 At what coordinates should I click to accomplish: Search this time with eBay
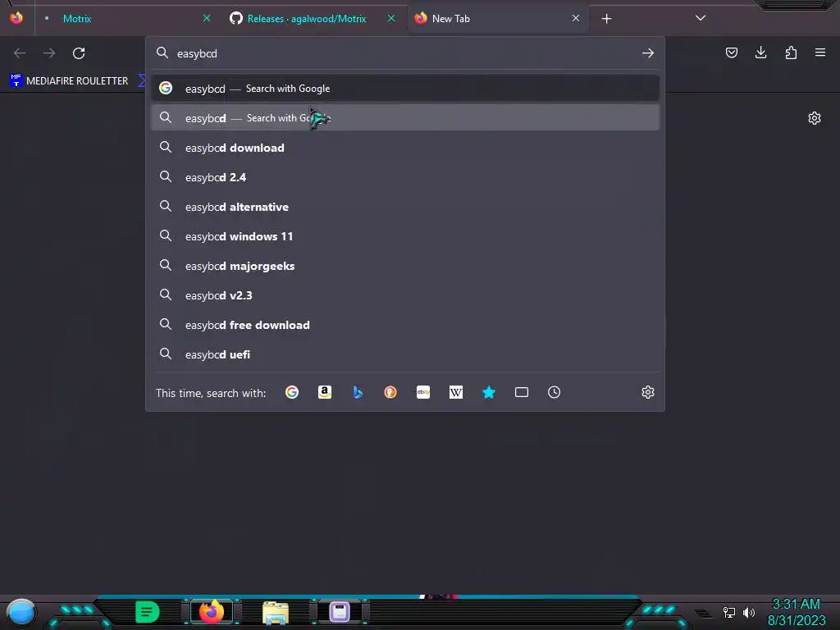[x=423, y=392]
